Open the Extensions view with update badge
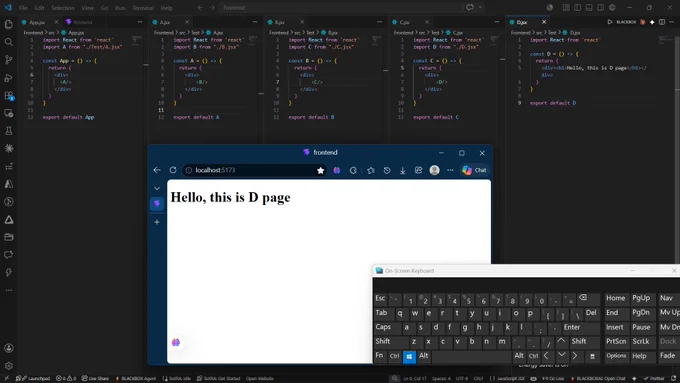Viewport: 680px width, 383px height. coord(9,95)
